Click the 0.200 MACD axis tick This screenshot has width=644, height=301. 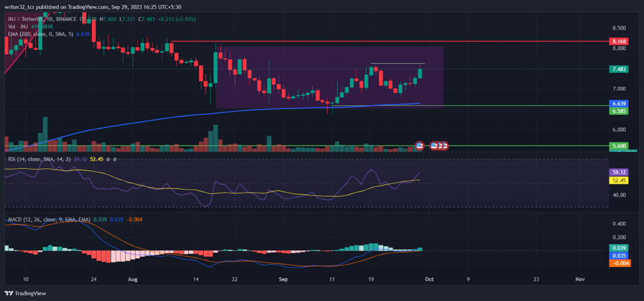point(619,237)
